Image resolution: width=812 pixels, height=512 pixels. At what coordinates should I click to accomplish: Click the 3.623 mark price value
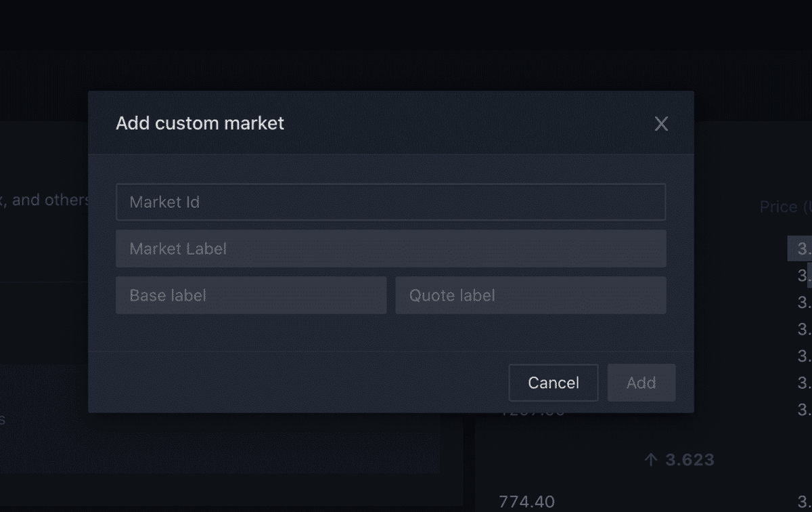coord(690,460)
